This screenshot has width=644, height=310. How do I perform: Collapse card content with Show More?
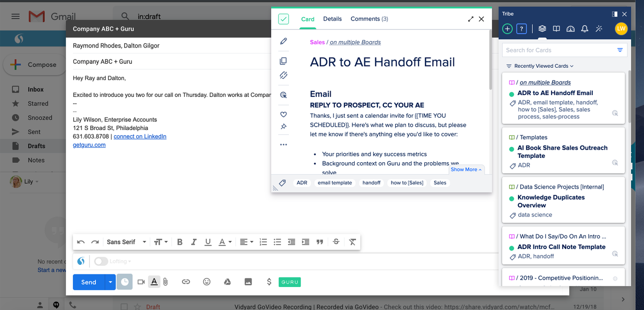click(466, 169)
